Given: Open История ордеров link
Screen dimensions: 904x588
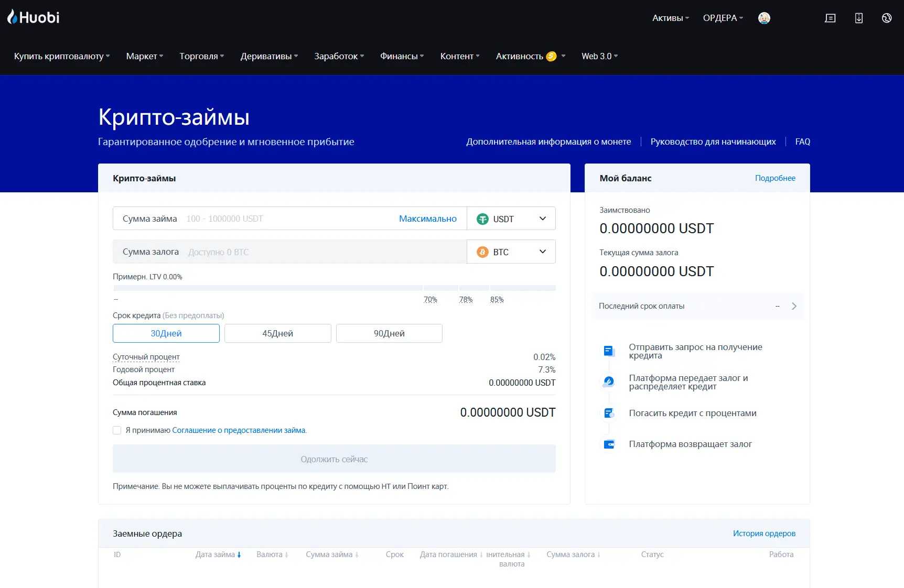Looking at the screenshot, I should [x=764, y=533].
